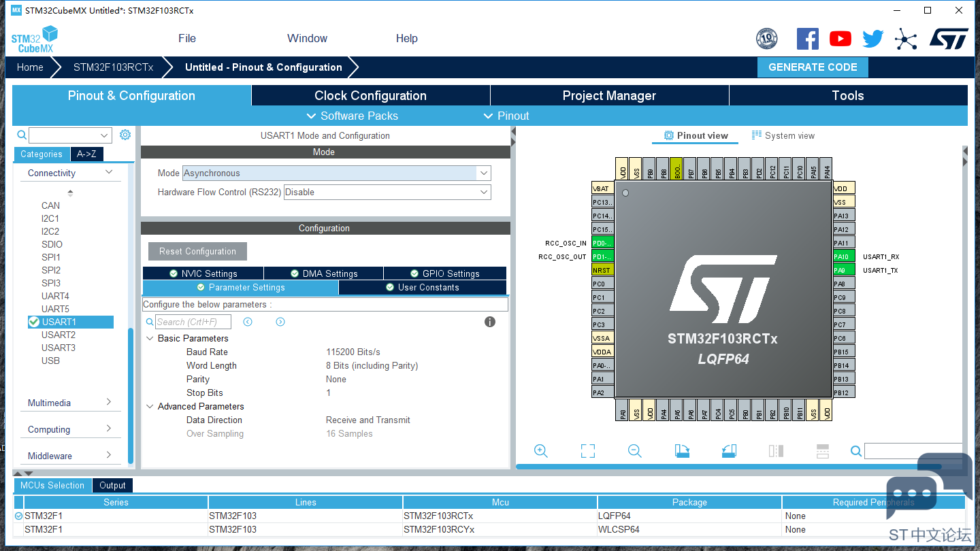Collapse the Connectivity category
The image size is (980, 551).
[71, 173]
